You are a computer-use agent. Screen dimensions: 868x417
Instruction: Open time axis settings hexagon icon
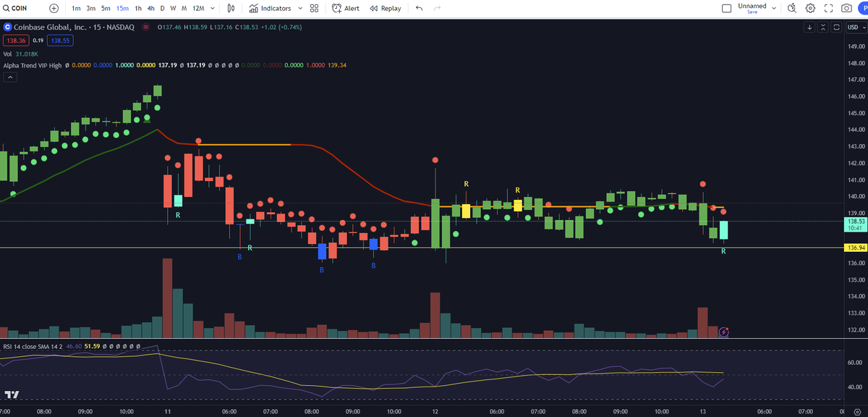pyautogui.click(x=856, y=410)
